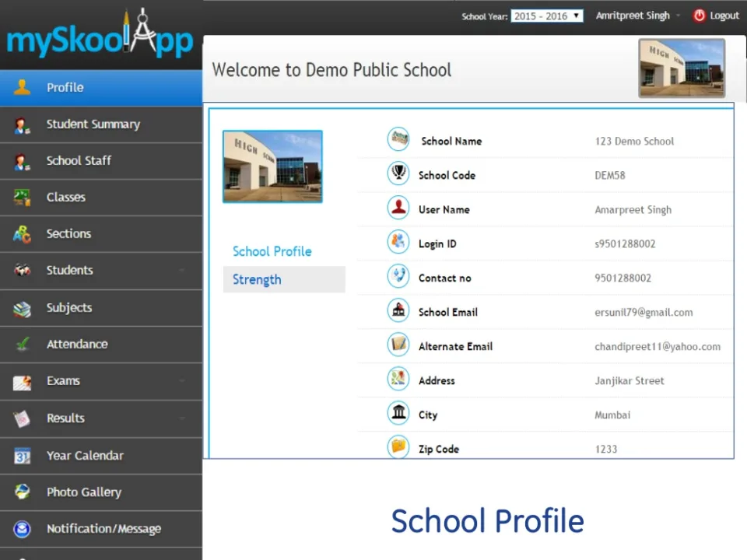The image size is (747, 560).
Task: Open Notification/Message
Action: coord(101,529)
